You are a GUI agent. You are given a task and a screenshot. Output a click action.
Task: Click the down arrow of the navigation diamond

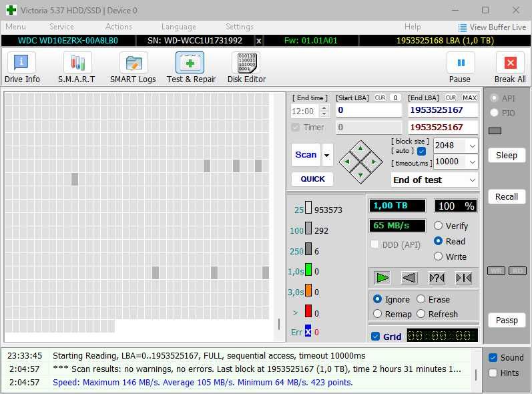(360, 175)
